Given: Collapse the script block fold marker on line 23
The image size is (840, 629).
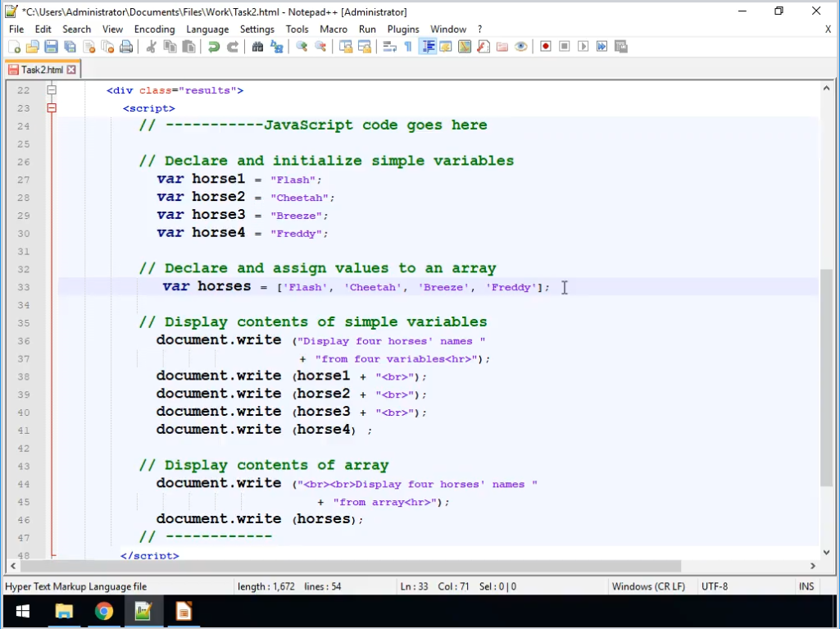Looking at the screenshot, I should pos(52,108).
